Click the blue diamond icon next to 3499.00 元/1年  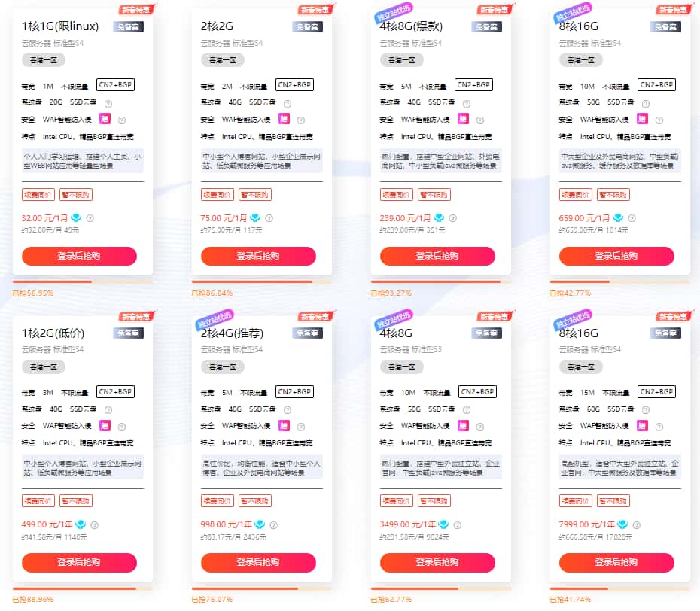443,524
